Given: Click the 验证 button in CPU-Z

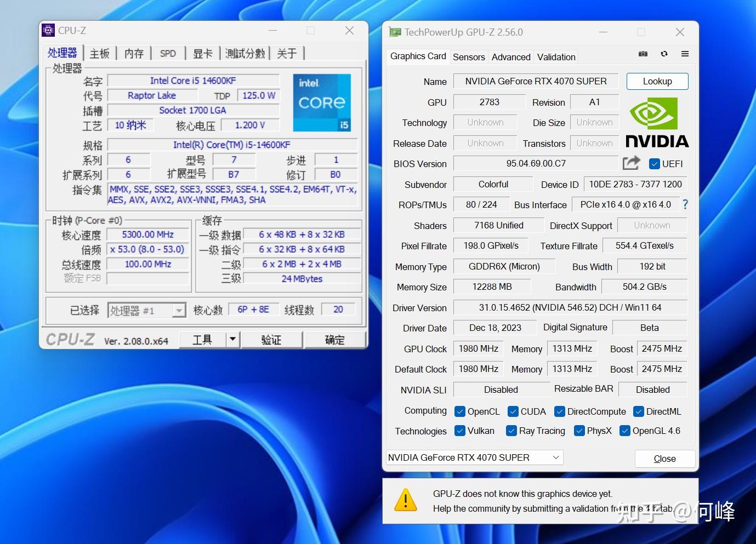Looking at the screenshot, I should pyautogui.click(x=272, y=339).
